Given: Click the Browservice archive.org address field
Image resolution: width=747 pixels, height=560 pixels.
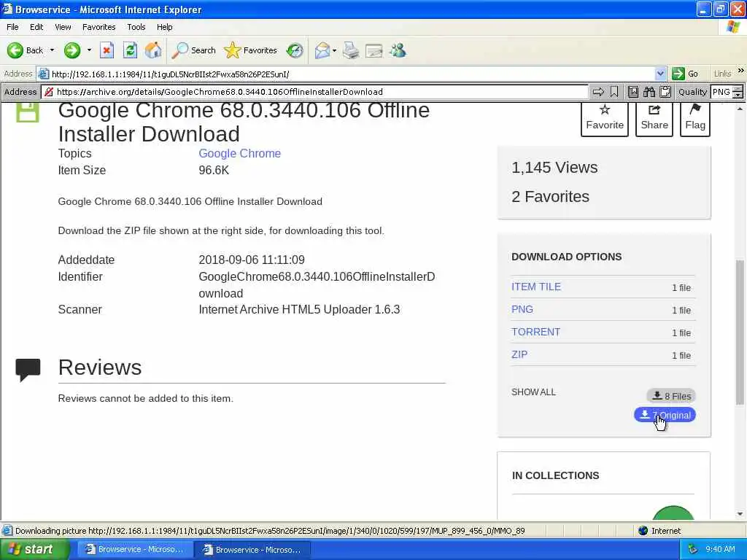Looking at the screenshot, I should point(314,92).
